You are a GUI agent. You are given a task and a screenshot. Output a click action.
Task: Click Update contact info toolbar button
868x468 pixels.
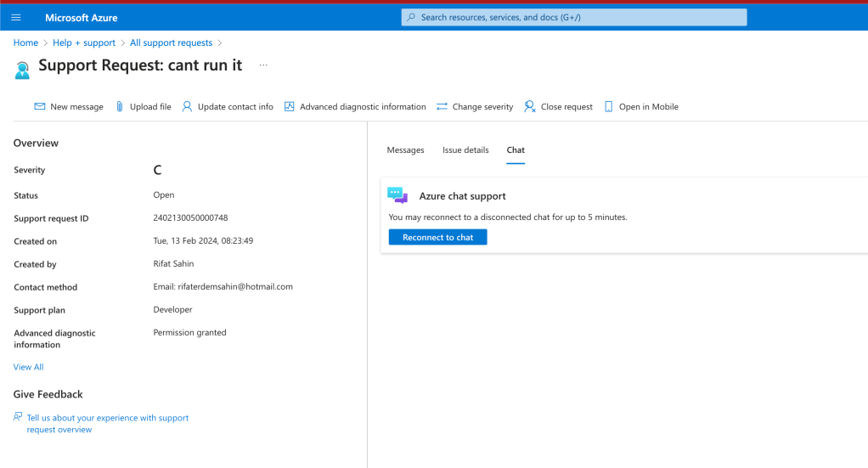coord(228,106)
